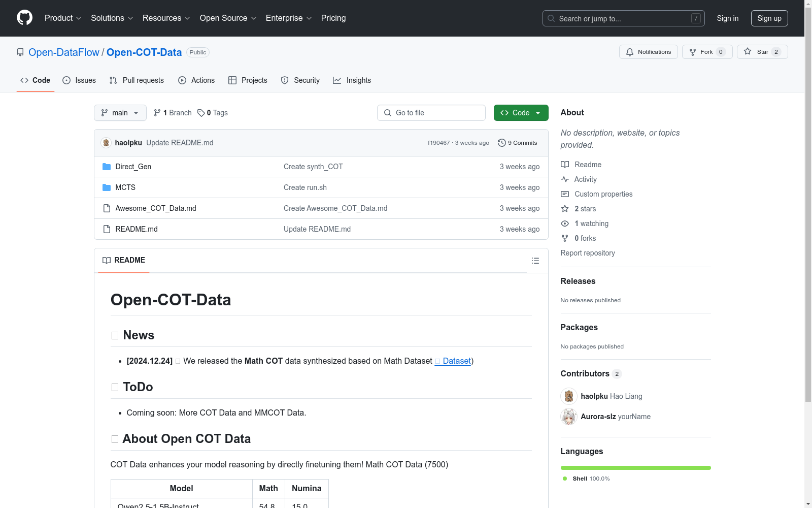
Task: Open the Update README.md latest commit message
Action: [x=180, y=143]
